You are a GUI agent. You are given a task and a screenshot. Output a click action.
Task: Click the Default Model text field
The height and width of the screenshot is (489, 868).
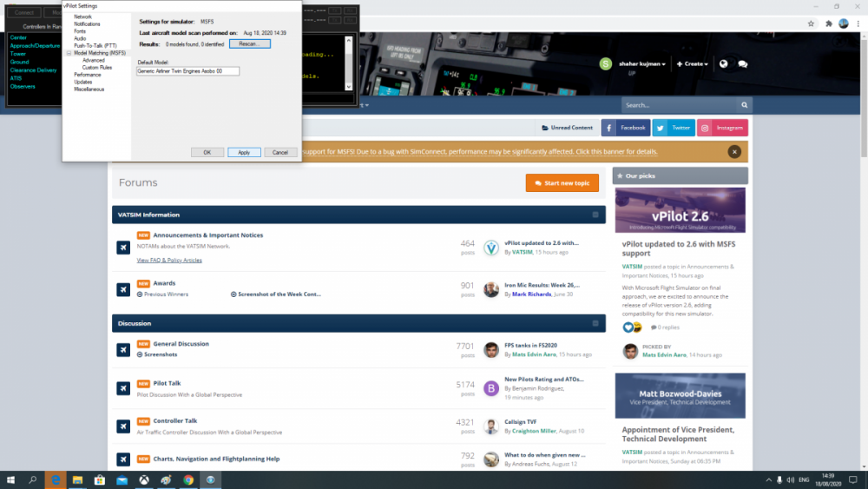pos(187,71)
